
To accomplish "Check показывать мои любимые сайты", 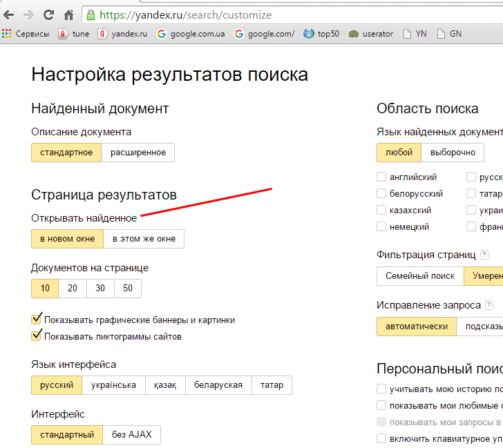I will click(381, 406).
